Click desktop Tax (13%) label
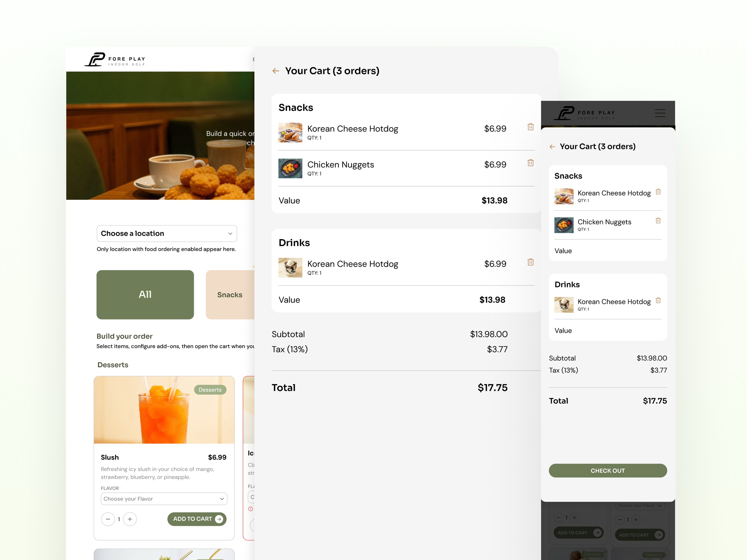 290,349
